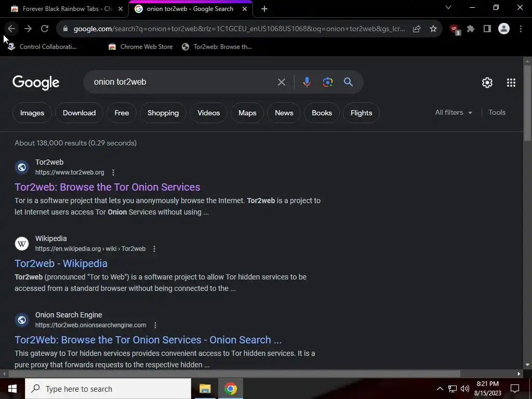The height and width of the screenshot is (399, 532).
Task: Apply the Free filter chip
Action: click(122, 113)
